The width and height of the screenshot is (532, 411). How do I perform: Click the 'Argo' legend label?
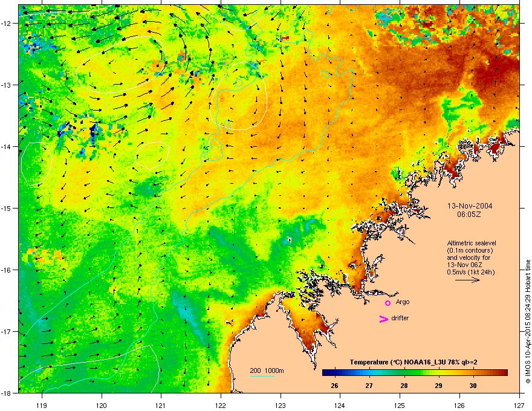coord(403,302)
